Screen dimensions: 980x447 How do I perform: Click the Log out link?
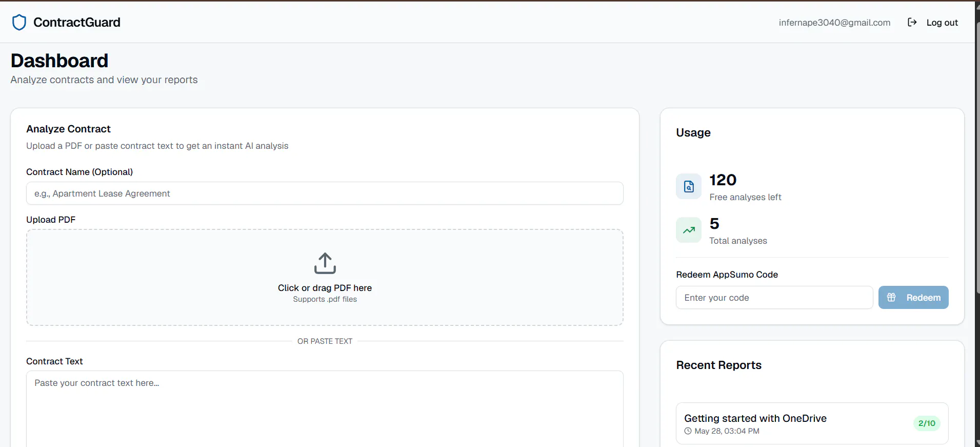(x=942, y=23)
